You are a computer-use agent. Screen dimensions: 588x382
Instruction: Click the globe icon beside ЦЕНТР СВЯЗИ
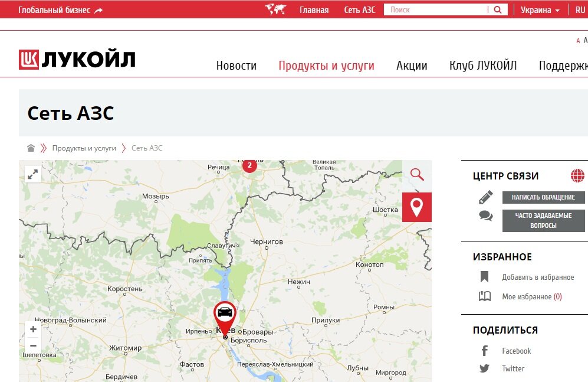[x=576, y=175]
